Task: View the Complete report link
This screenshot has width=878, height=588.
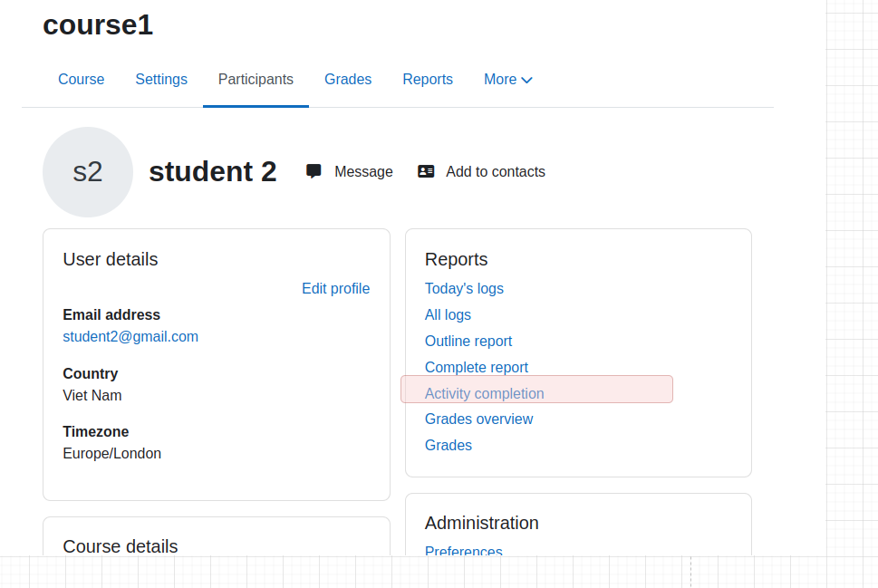Action: pos(477,367)
